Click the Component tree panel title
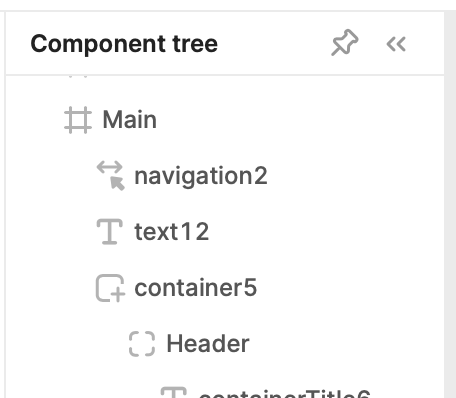 tap(124, 44)
